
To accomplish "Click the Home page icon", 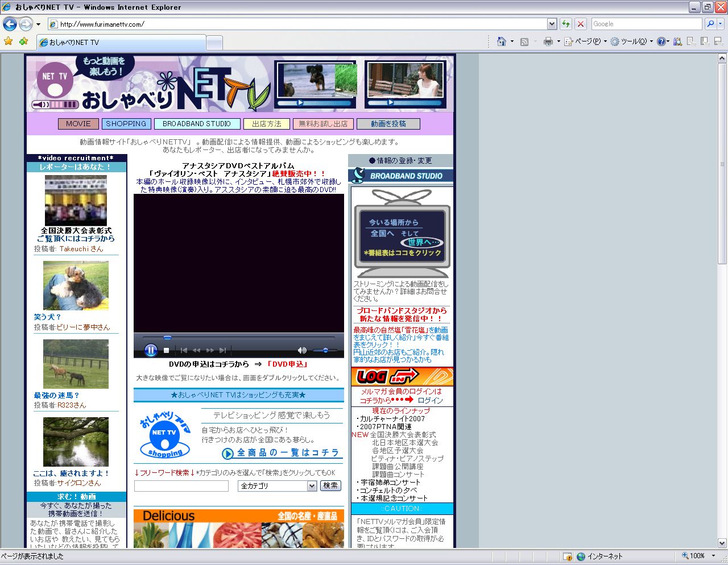I will click(x=502, y=41).
